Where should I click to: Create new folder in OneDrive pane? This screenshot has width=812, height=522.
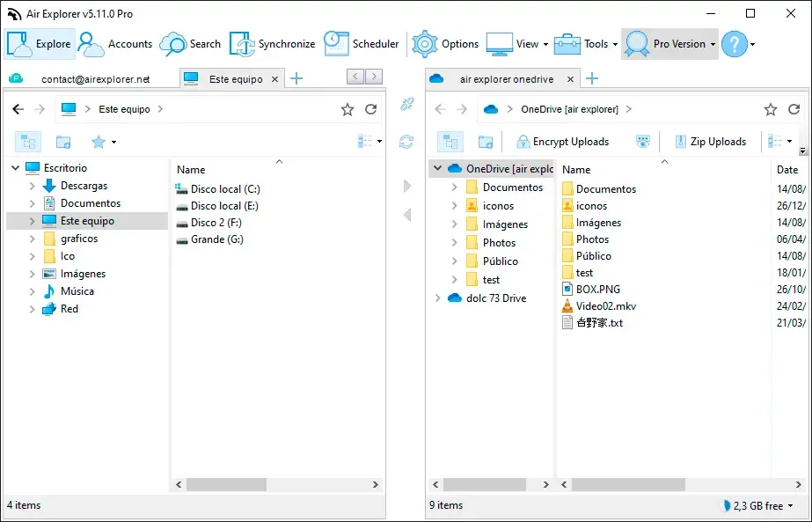pos(486,142)
